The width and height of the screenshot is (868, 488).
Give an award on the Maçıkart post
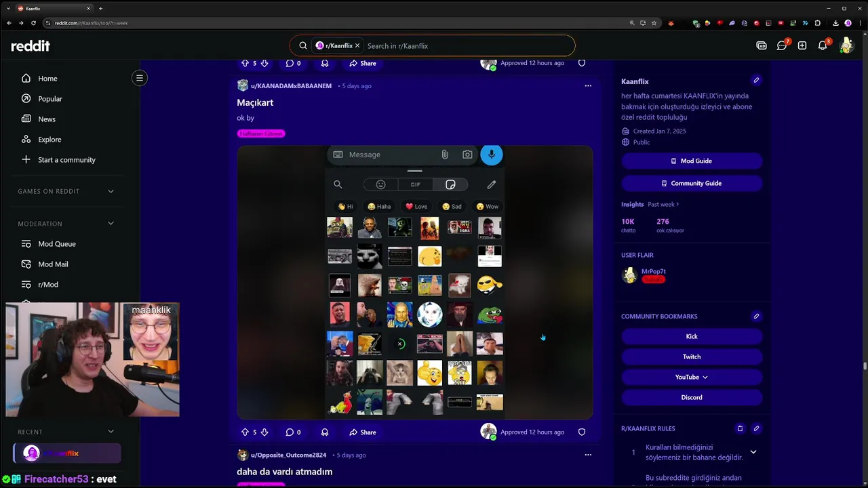click(x=325, y=432)
